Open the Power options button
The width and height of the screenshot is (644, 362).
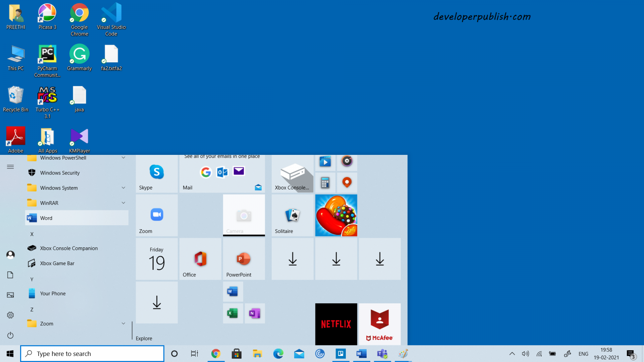[10, 335]
